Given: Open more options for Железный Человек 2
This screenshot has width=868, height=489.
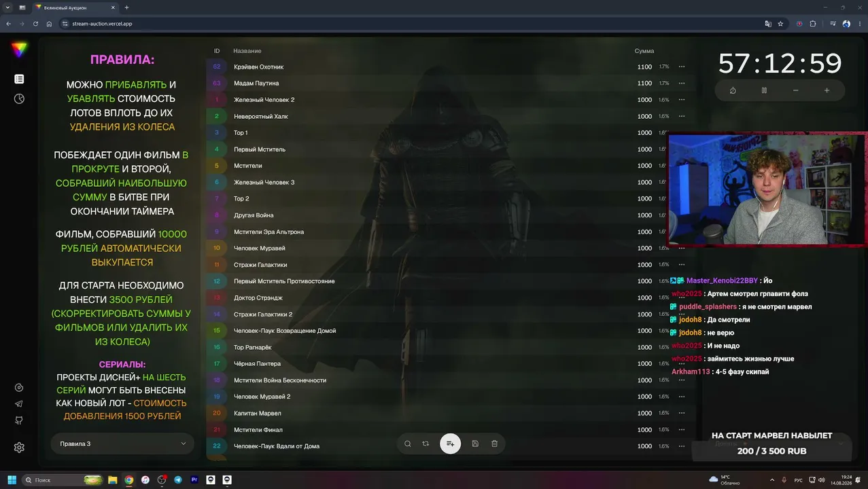Looking at the screenshot, I should (682, 100).
